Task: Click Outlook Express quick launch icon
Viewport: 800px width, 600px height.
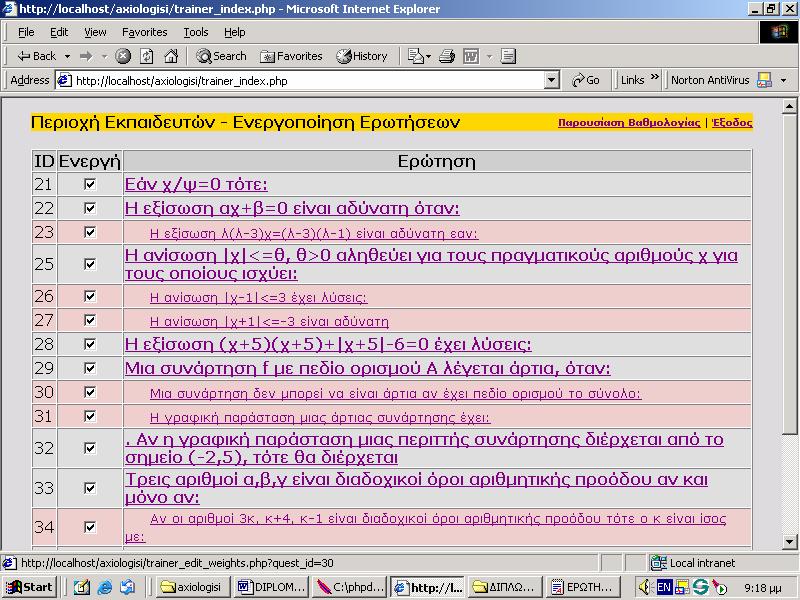Action: pyautogui.click(x=128, y=587)
